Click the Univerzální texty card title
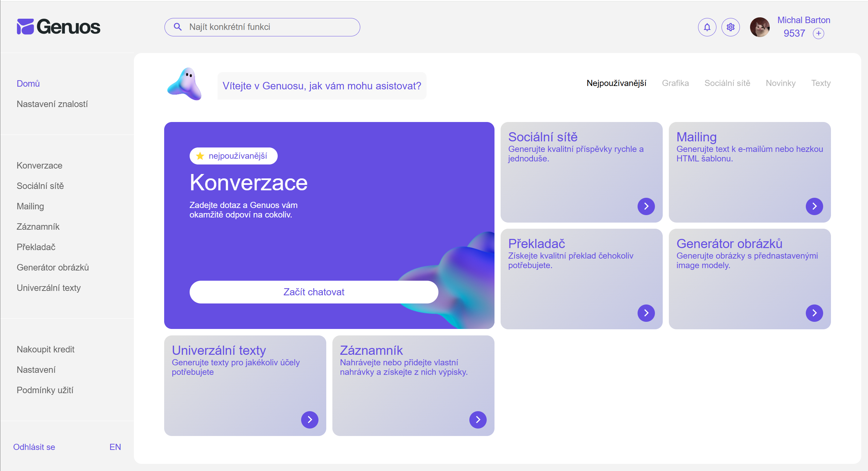The width and height of the screenshot is (868, 471). click(219, 350)
